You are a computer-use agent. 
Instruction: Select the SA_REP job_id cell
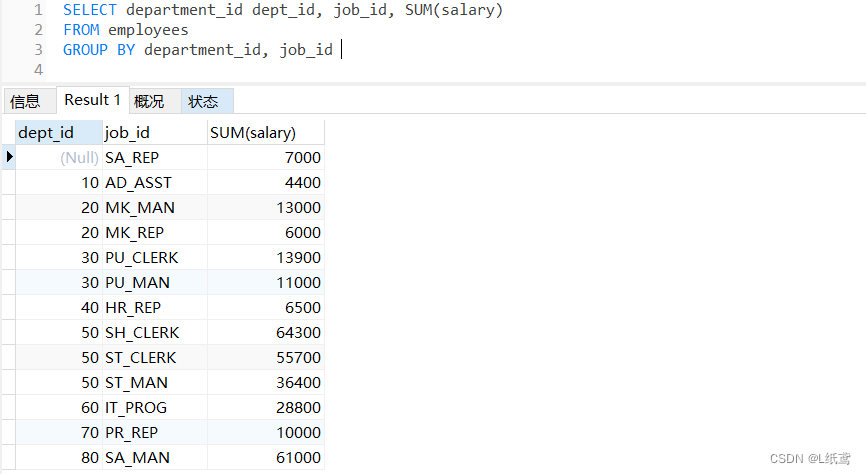[155, 157]
